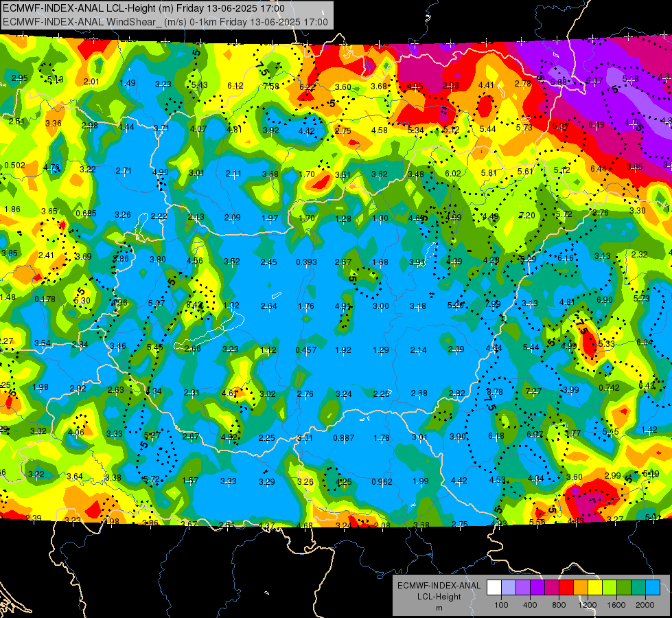Select the white legend color swatch
The height and width of the screenshot is (618, 672).
tap(494, 588)
